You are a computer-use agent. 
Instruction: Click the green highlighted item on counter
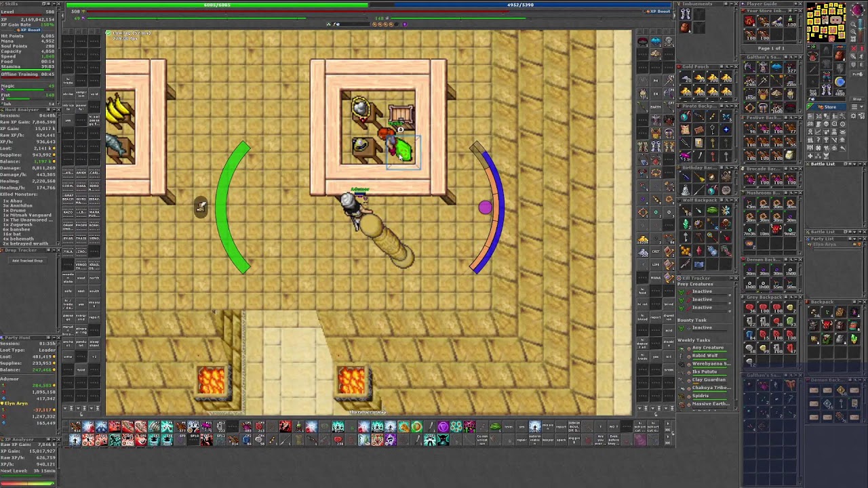(403, 150)
